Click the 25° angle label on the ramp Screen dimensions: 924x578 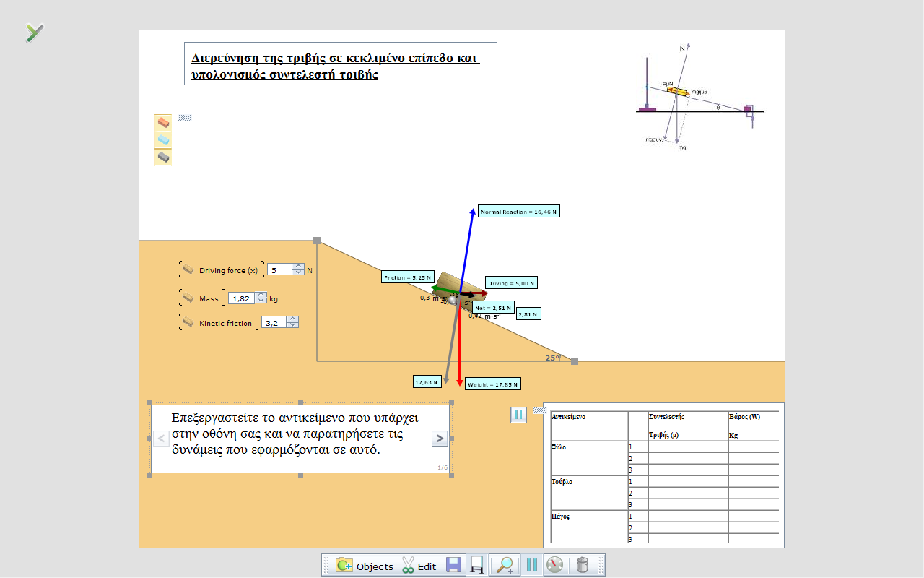(553, 358)
